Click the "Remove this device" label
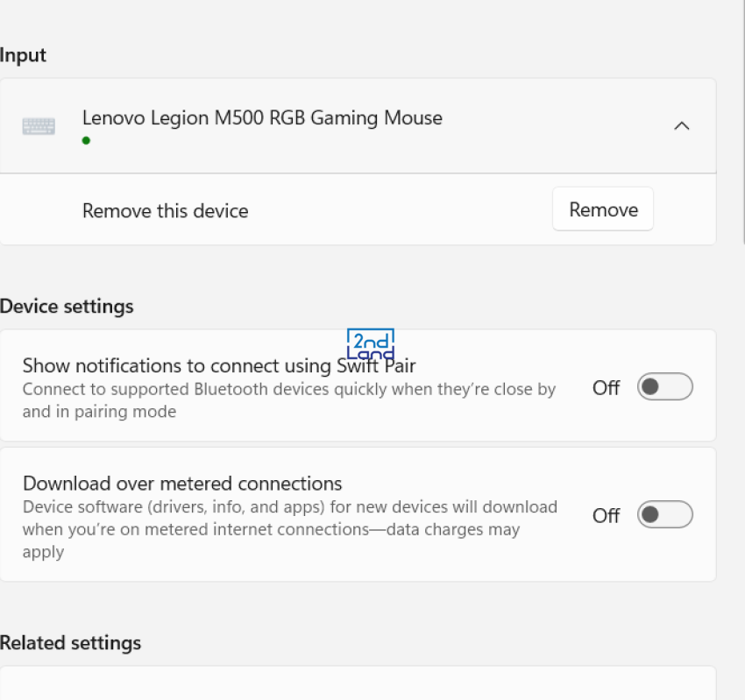Viewport: 745px width, 700px height. [x=166, y=211]
